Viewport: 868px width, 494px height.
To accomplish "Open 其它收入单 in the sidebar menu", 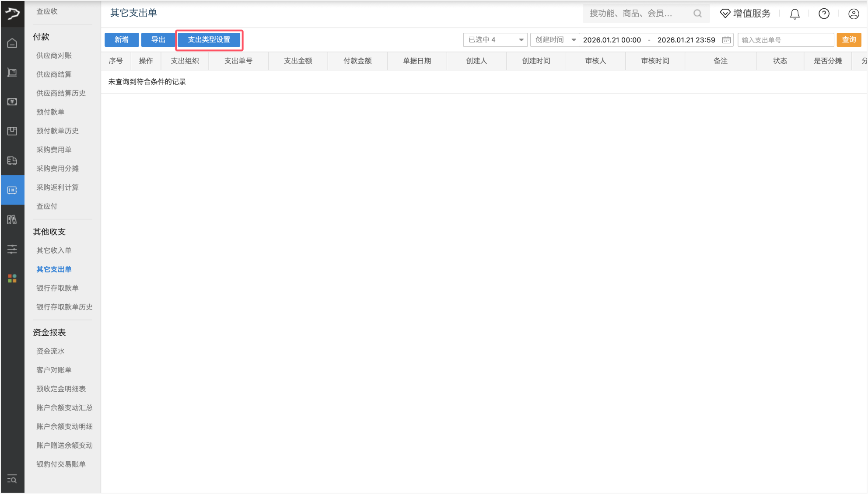I will click(x=54, y=250).
